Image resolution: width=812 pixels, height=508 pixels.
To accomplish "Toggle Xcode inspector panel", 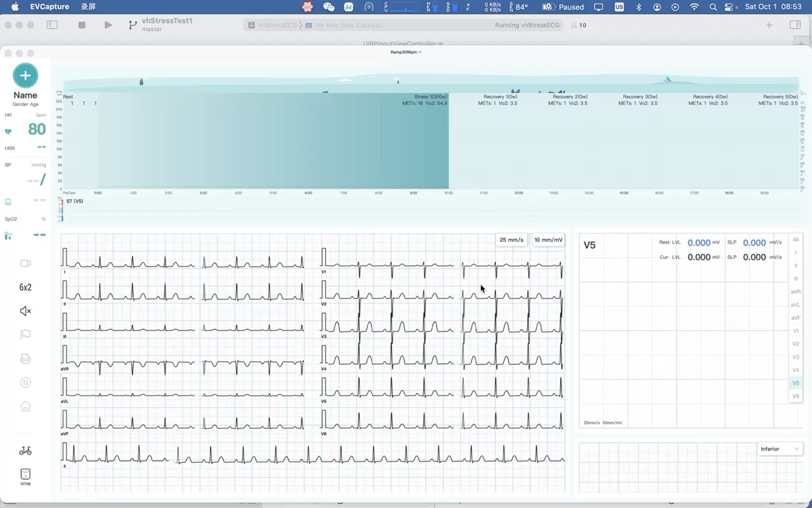I will [795, 25].
